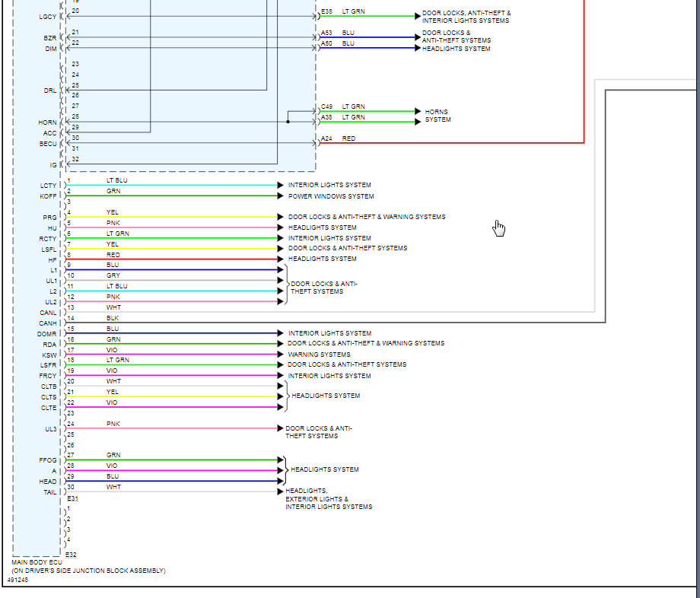Click the LSFL pin label
This screenshot has height=598, width=700.
(49, 250)
